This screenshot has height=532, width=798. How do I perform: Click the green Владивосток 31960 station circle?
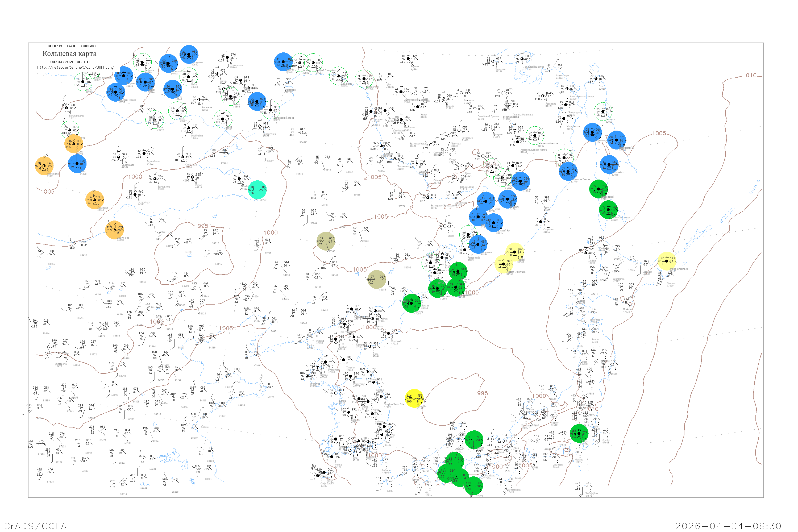click(x=437, y=289)
